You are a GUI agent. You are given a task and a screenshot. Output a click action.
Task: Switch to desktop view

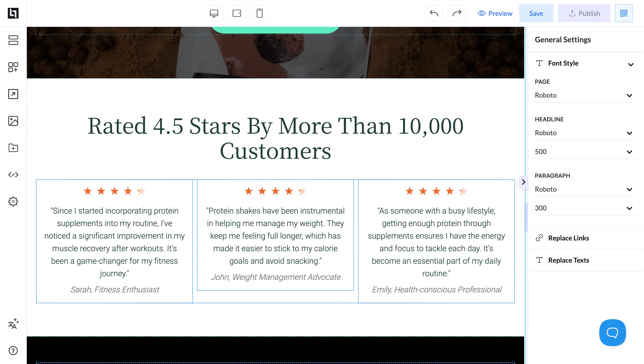coord(214,13)
